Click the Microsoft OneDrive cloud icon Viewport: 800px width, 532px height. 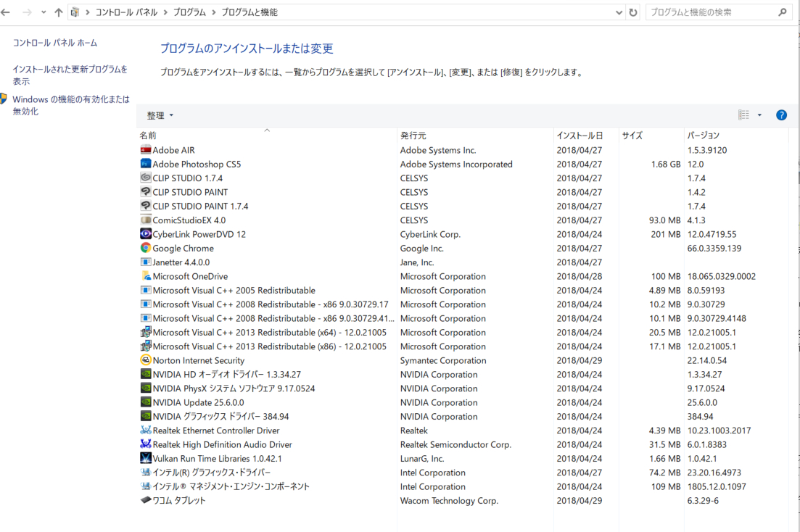click(146, 276)
